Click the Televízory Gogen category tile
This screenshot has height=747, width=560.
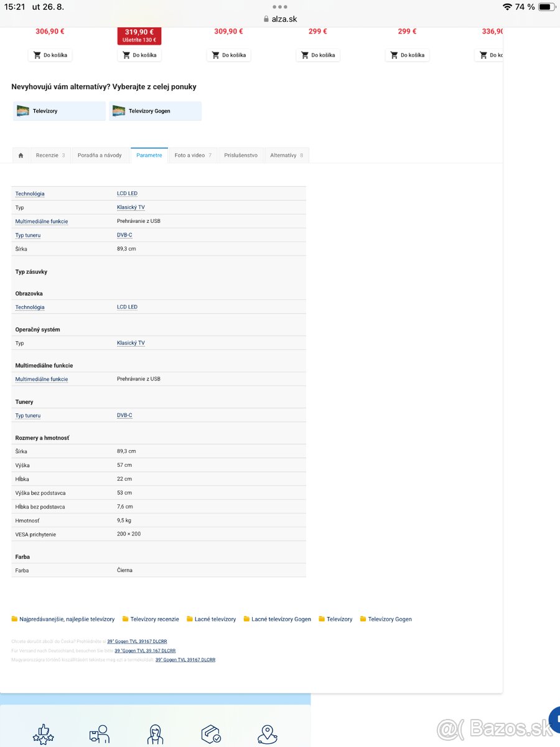point(155,111)
